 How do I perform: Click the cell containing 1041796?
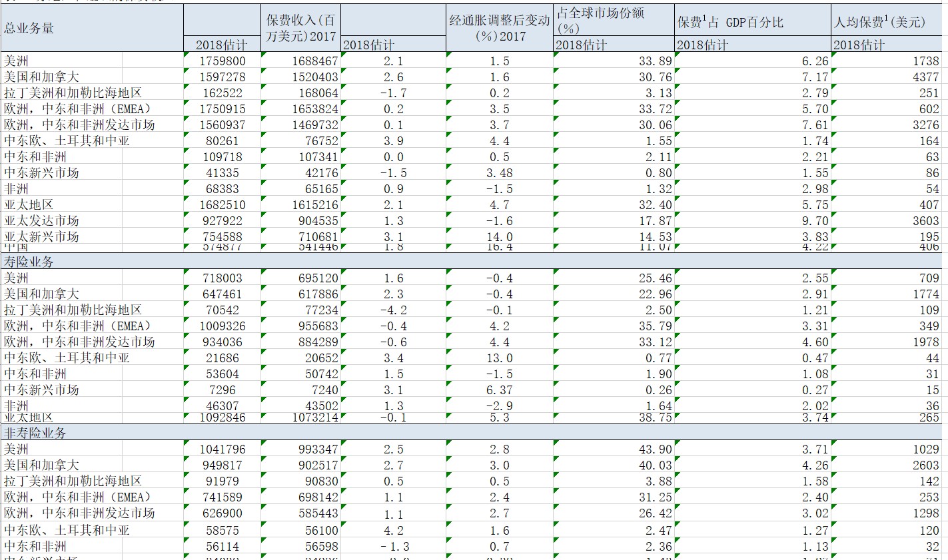[223, 449]
